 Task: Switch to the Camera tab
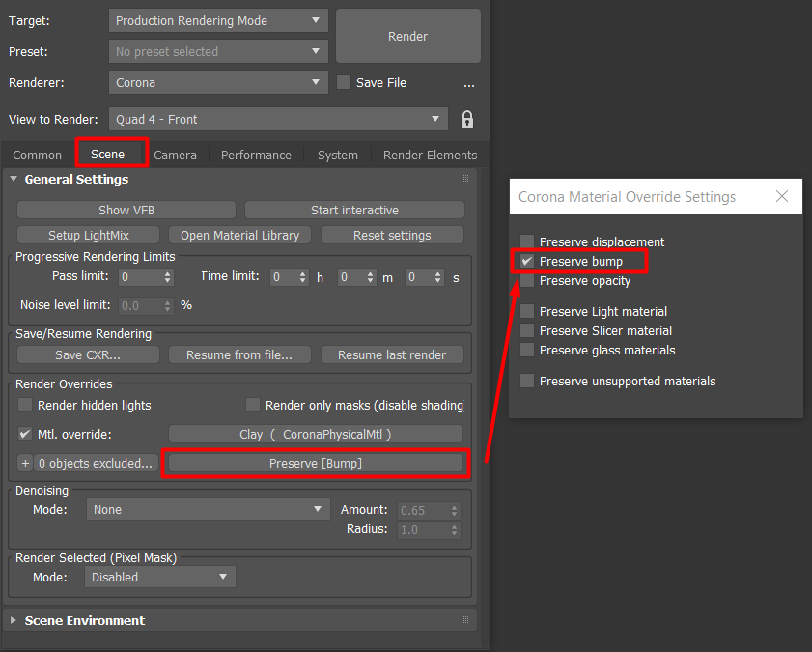click(x=175, y=155)
